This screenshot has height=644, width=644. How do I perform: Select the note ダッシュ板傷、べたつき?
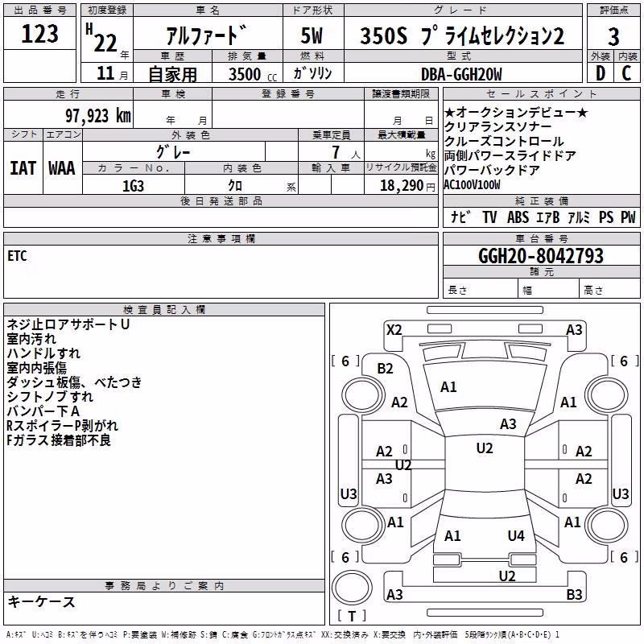tap(74, 382)
